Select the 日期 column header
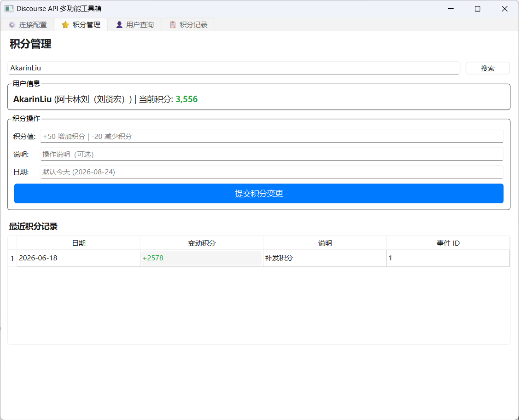Viewport: 519px width, 420px height. (x=79, y=243)
